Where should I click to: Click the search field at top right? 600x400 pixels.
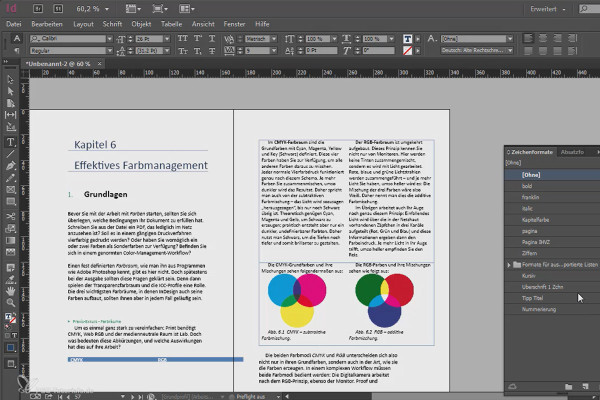(589, 9)
